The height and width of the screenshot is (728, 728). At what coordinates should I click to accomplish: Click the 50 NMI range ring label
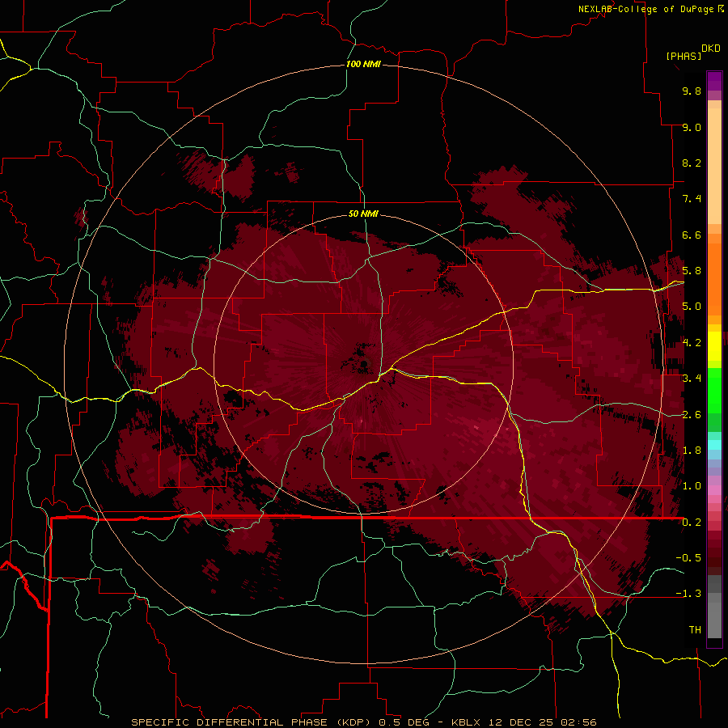tap(363, 214)
